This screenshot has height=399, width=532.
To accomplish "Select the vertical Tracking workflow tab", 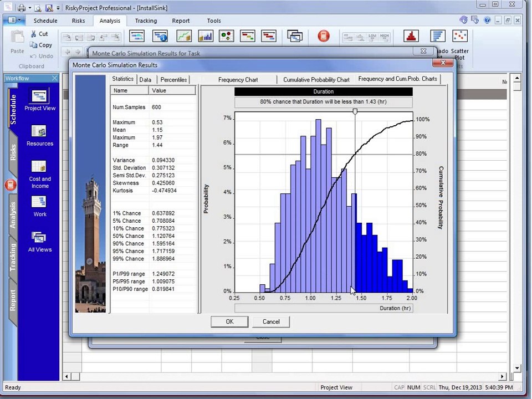I will click(x=13, y=257).
